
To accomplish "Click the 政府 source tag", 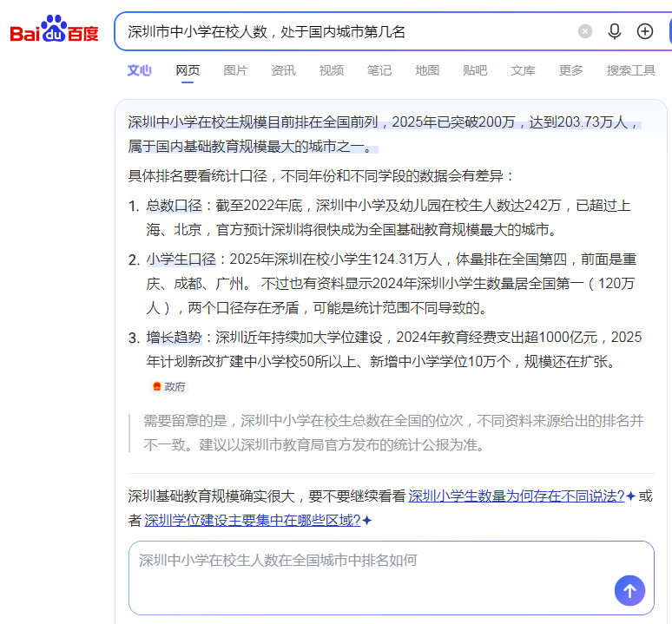I will (168, 387).
